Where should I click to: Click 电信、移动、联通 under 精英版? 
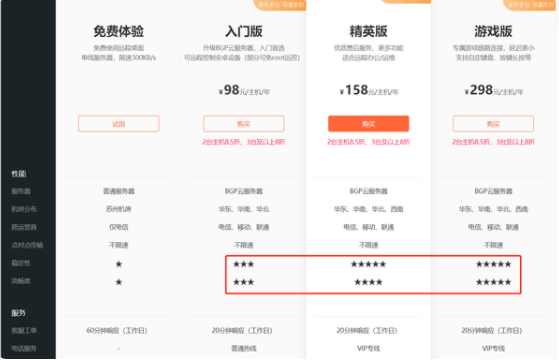tap(369, 227)
